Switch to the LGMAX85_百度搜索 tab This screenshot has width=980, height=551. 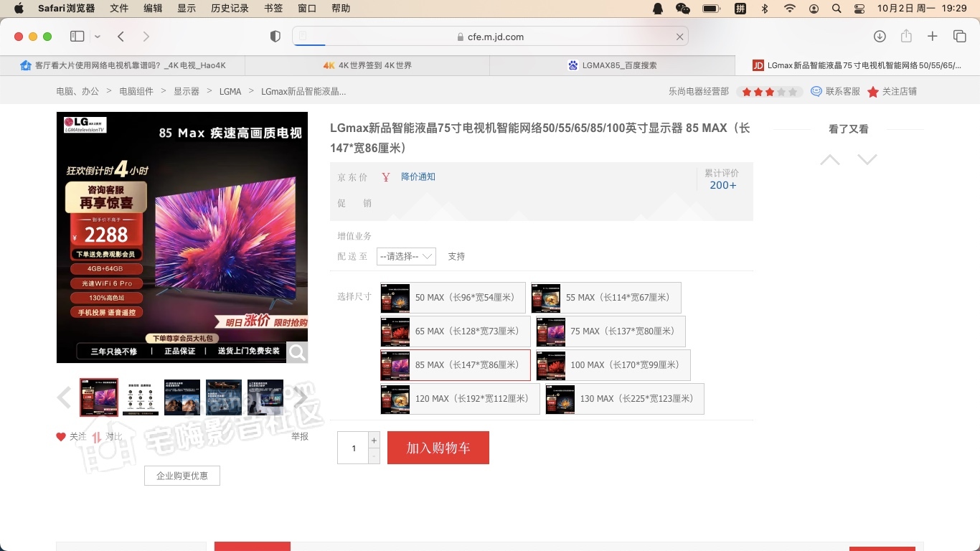(612, 65)
